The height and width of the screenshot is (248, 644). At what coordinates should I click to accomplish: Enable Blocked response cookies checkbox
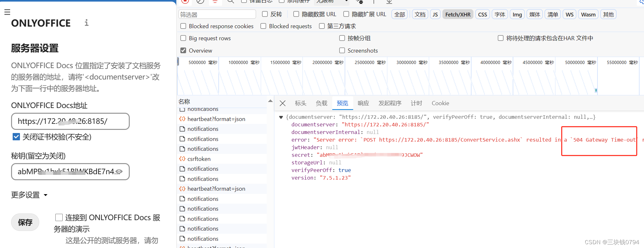[183, 26]
